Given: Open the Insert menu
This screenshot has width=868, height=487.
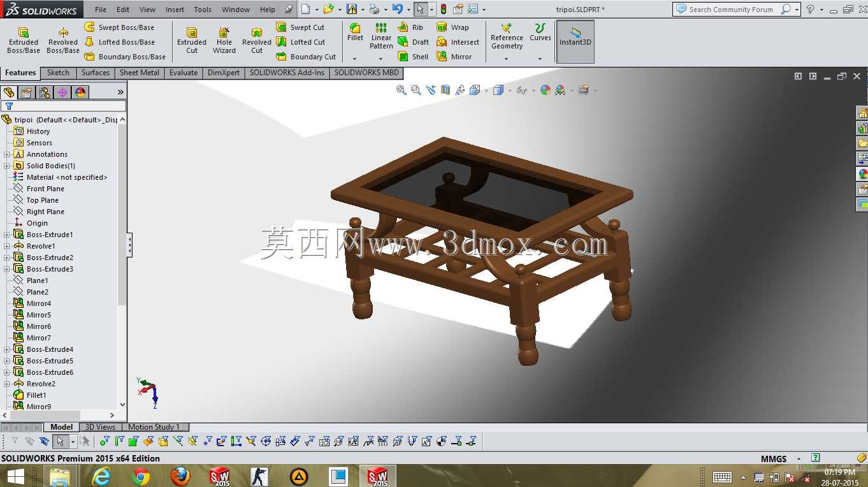Looking at the screenshot, I should tap(175, 10).
